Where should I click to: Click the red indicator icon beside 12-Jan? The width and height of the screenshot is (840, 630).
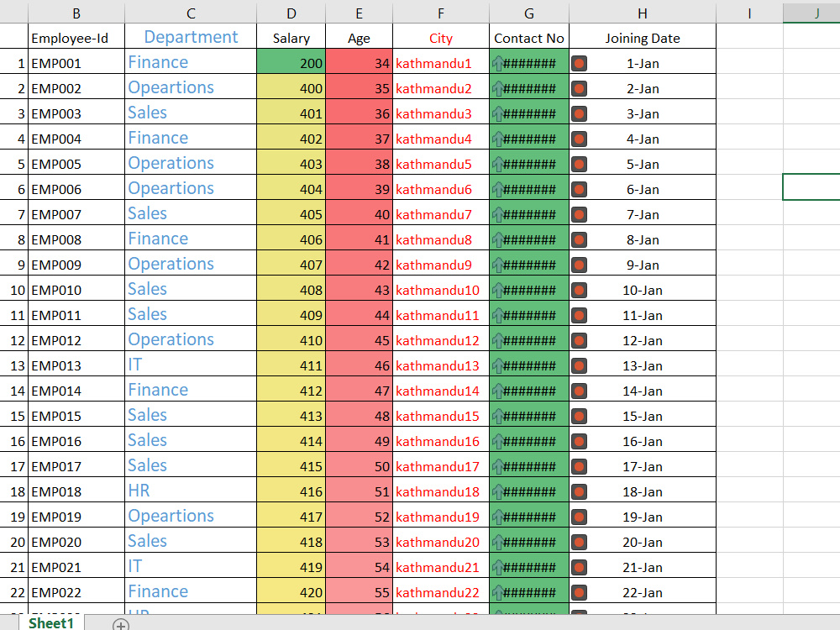click(x=579, y=341)
